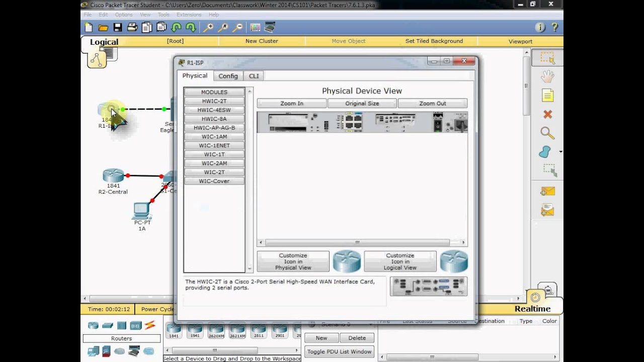
Task: Select the End Devices category icon
Action: coord(93,351)
